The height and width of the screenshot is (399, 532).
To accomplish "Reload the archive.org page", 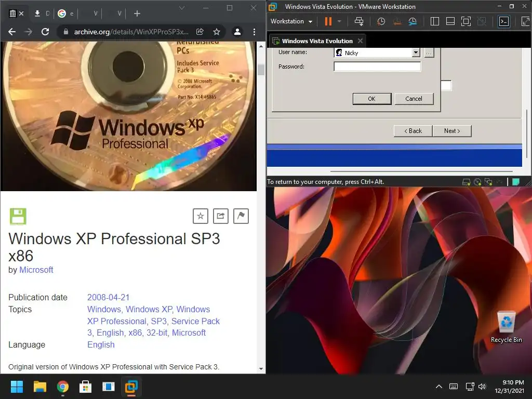I will [45, 32].
